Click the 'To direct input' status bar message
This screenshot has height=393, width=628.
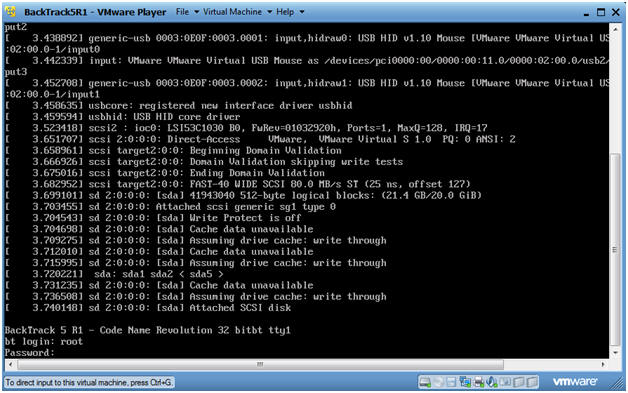[89, 383]
